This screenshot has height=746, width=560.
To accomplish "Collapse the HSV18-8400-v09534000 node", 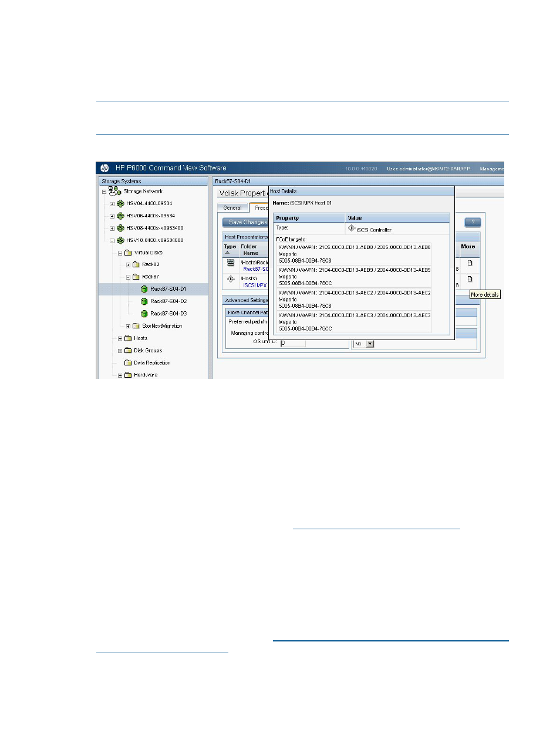I will point(112,241).
